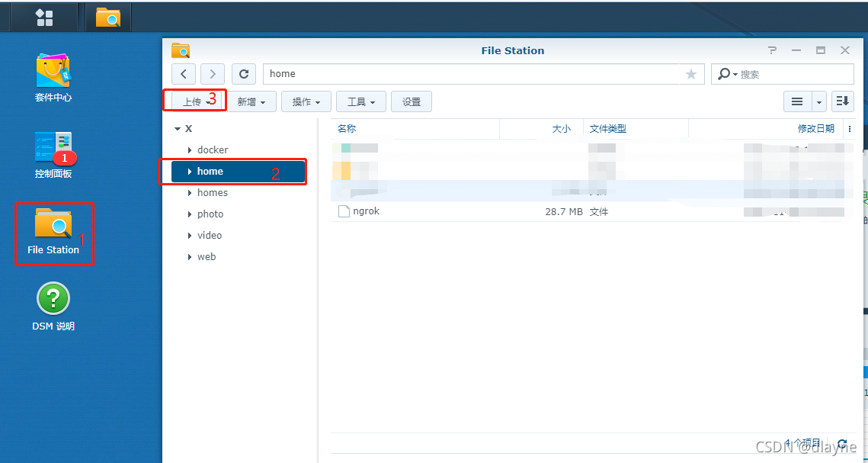Expand the home folder arrow
This screenshot has width=868, height=463.
(189, 172)
